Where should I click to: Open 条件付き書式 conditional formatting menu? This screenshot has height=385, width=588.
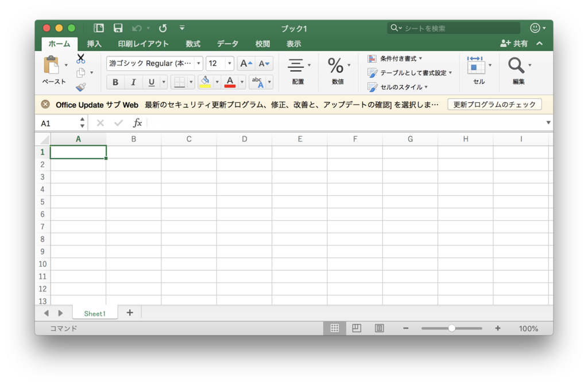[x=395, y=59]
